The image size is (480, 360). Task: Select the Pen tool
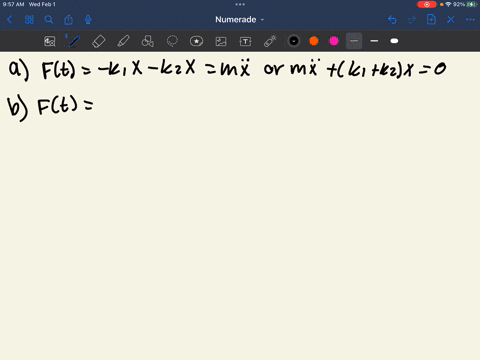(74, 41)
